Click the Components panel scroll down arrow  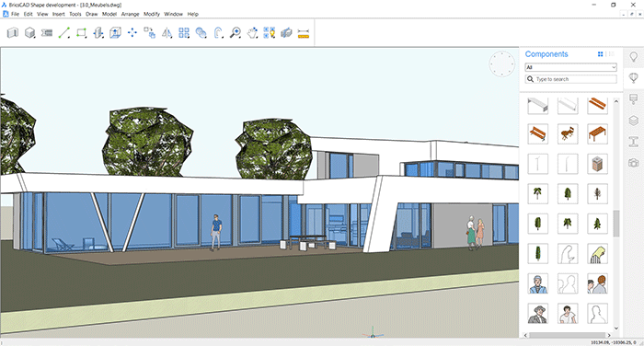[x=616, y=328]
